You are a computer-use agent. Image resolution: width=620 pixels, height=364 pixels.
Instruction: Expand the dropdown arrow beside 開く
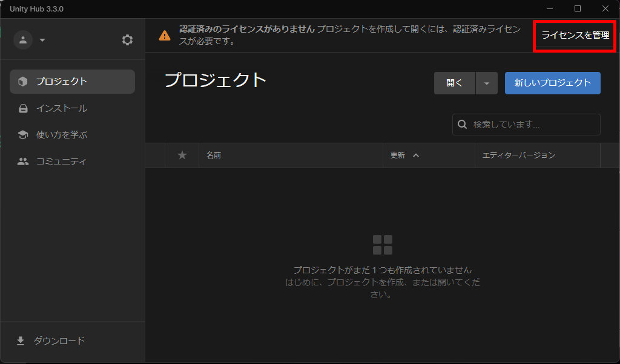pos(486,83)
